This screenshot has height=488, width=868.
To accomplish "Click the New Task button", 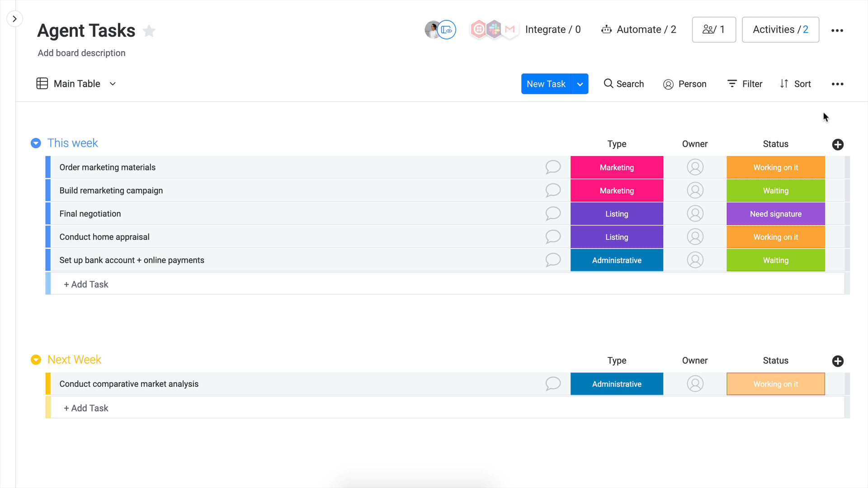I will (x=546, y=84).
